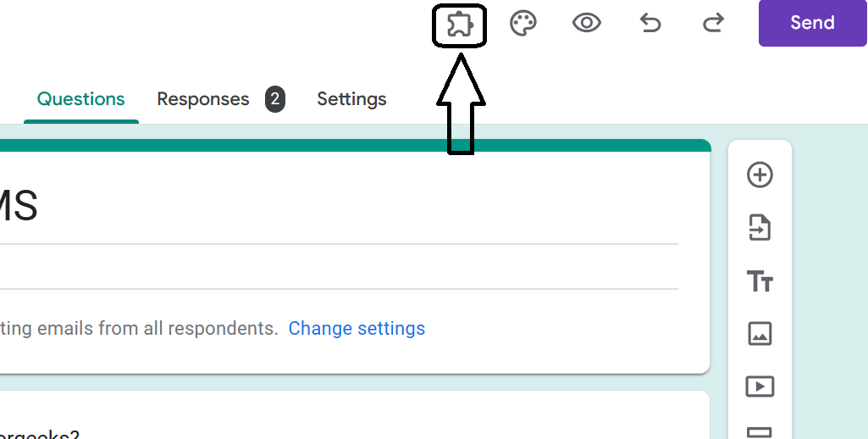Add a section using the bottom sidebar icon
This screenshot has width=868, height=439.
pyautogui.click(x=760, y=431)
